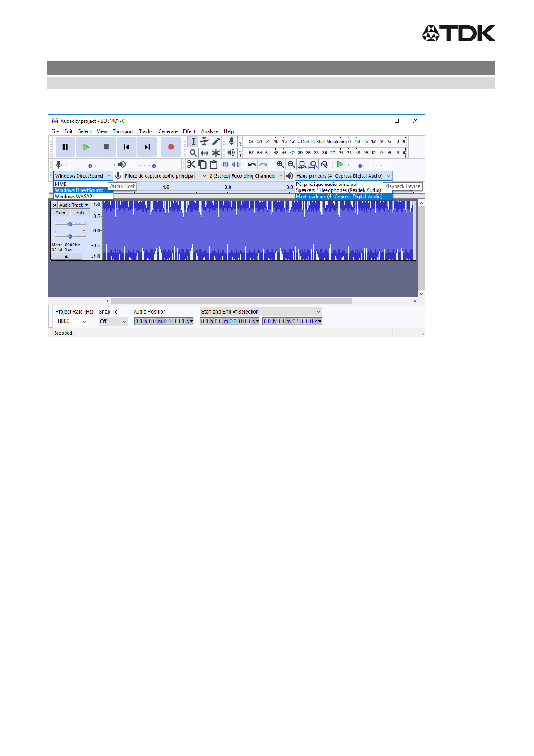534x756 pixels.
Task: Paste audio with the clipboard icon
Action: tap(214, 164)
